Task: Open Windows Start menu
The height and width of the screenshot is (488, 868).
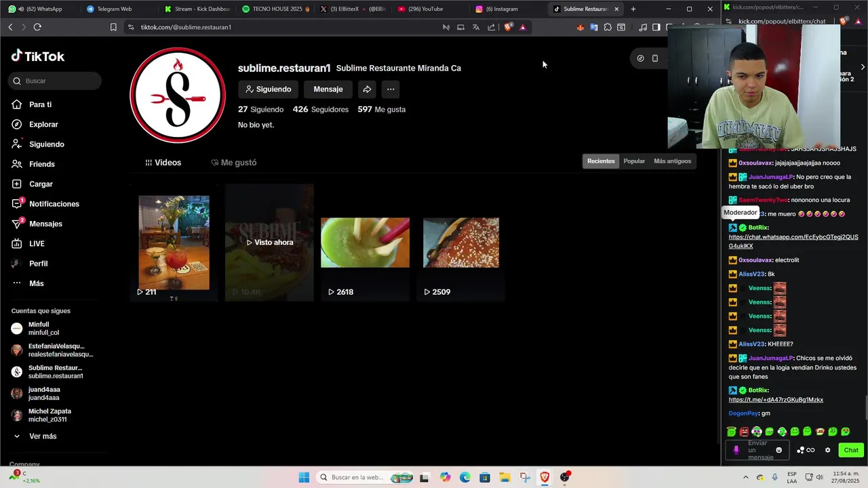Action: pos(304,477)
